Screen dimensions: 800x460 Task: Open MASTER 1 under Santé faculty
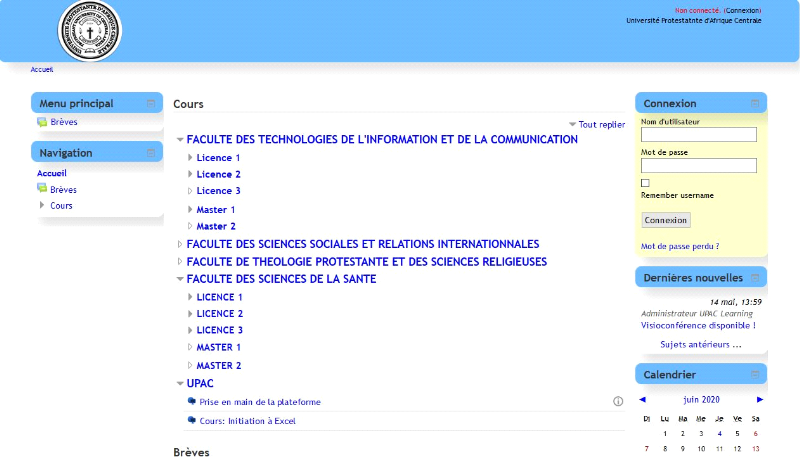click(x=218, y=347)
